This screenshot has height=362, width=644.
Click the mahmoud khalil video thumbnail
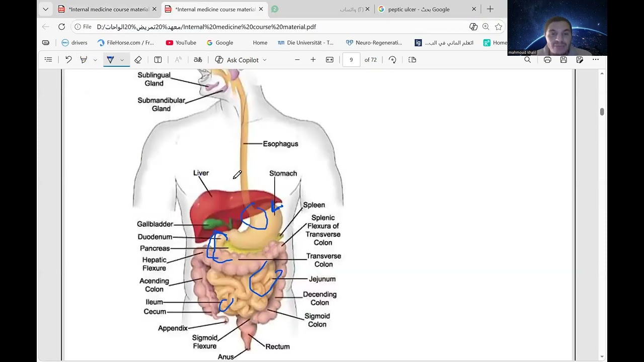tap(557, 28)
